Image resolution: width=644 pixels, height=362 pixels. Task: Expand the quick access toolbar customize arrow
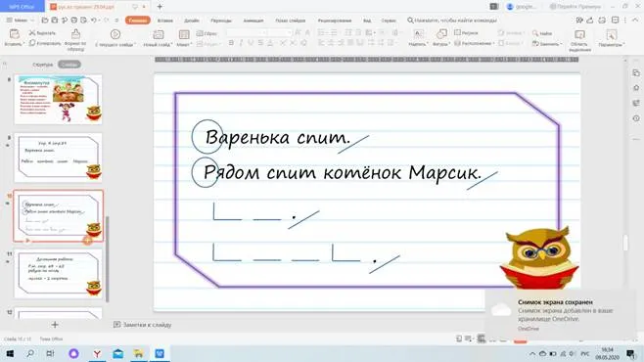click(116, 21)
